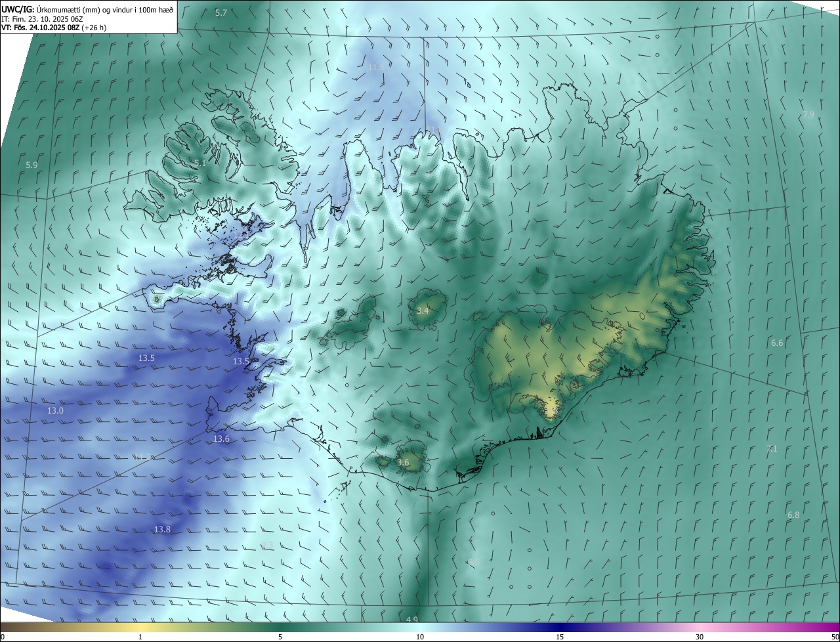Click the 4.9 value above the color scale
Screen dimensions: 840x642
pos(411,620)
